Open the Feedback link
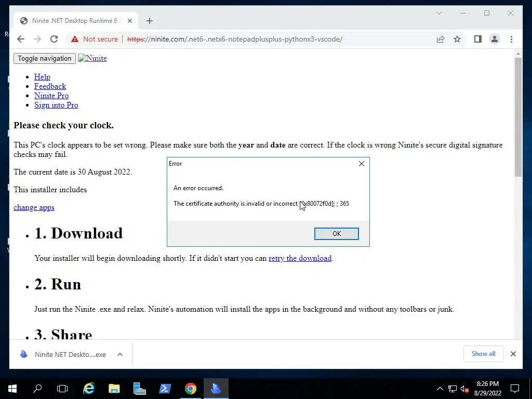 [50, 86]
